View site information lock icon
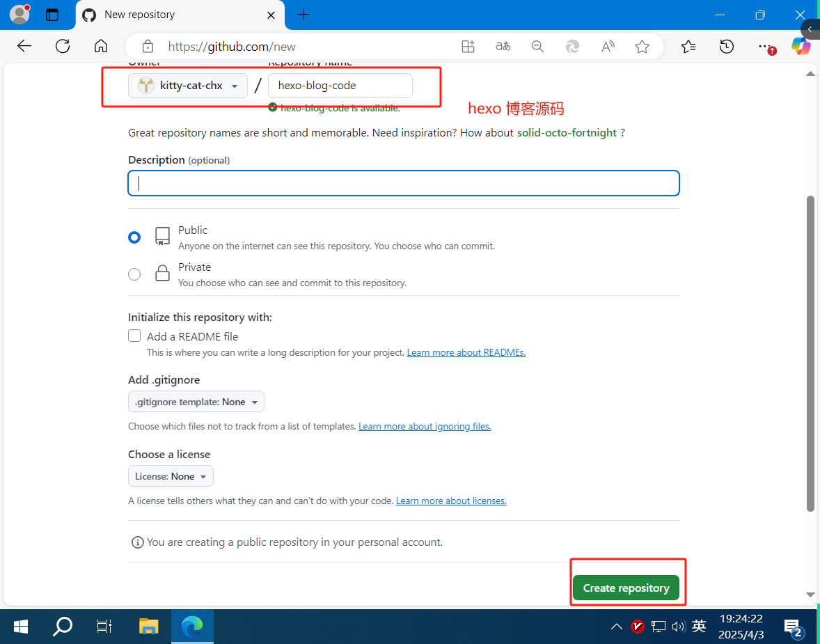 (x=148, y=47)
